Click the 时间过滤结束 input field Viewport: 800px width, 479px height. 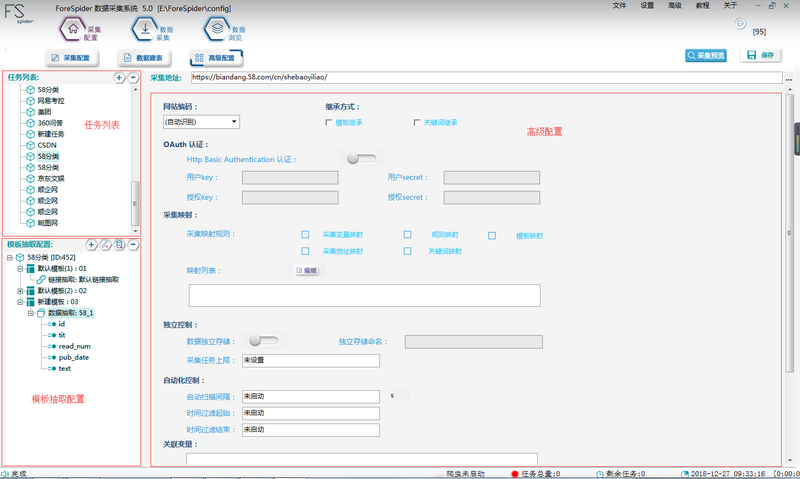tap(311, 430)
